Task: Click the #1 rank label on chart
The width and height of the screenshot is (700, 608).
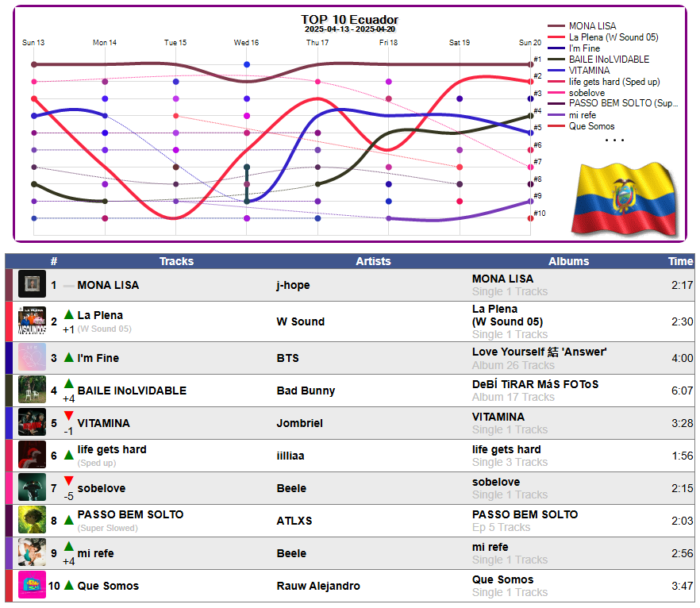Action: tap(537, 60)
